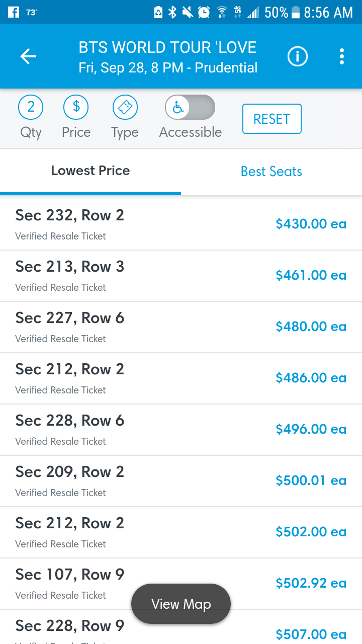
Task: Pick the $480.00 Sec 227 listing
Action: click(181, 327)
